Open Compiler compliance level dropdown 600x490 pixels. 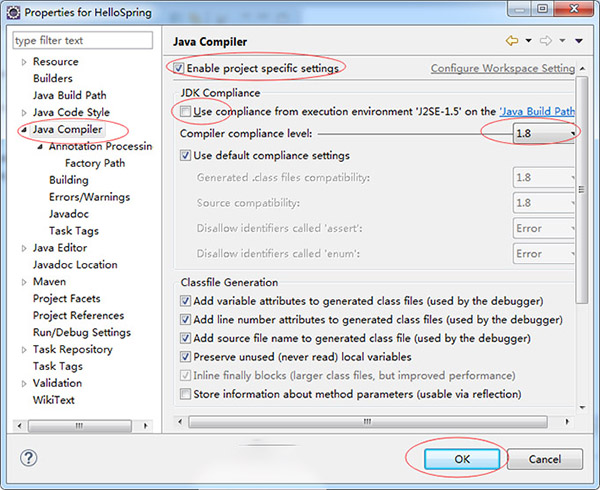pos(544,133)
